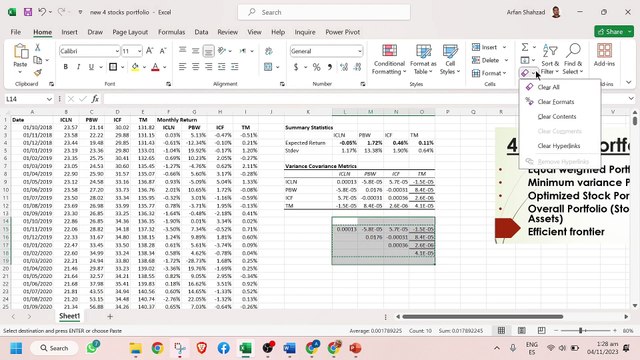Toggle top vertical alignment
Screen dimensions: 640x360
[x=182, y=51]
